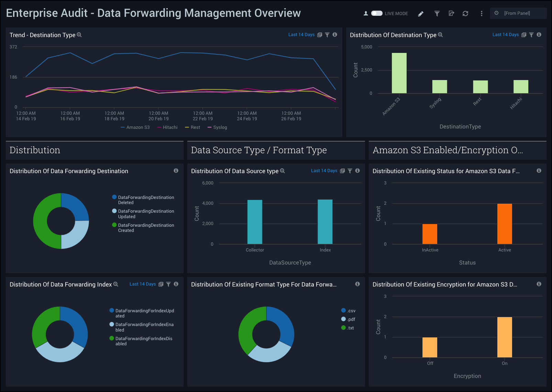552x392 pixels.
Task: Click filter icon on Distribution Of Data Source type
Action: click(x=350, y=171)
